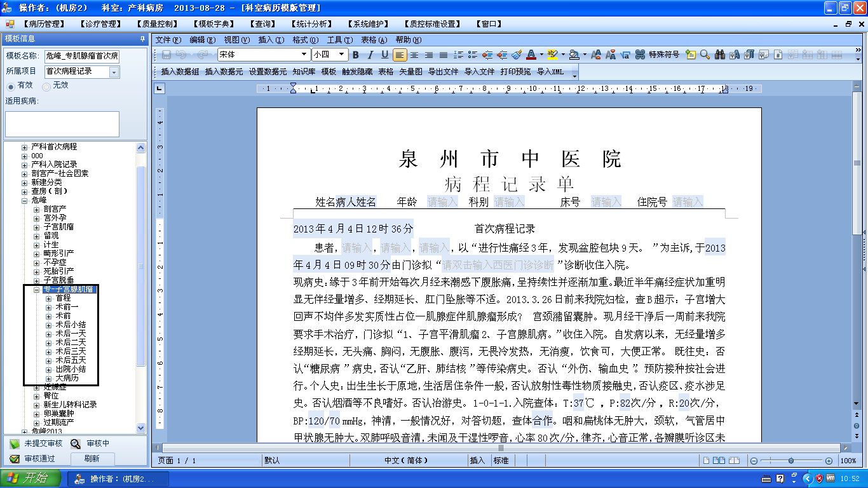Justify the paragraph text

444,55
